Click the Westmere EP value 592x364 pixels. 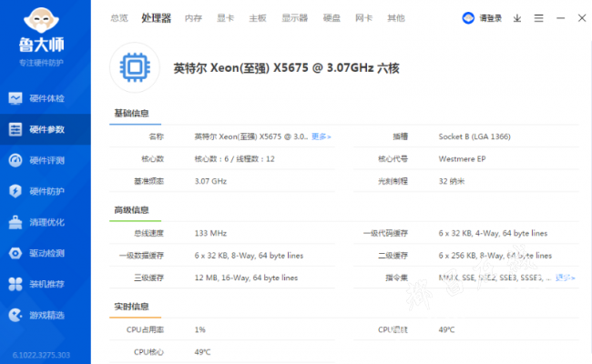pos(462,159)
